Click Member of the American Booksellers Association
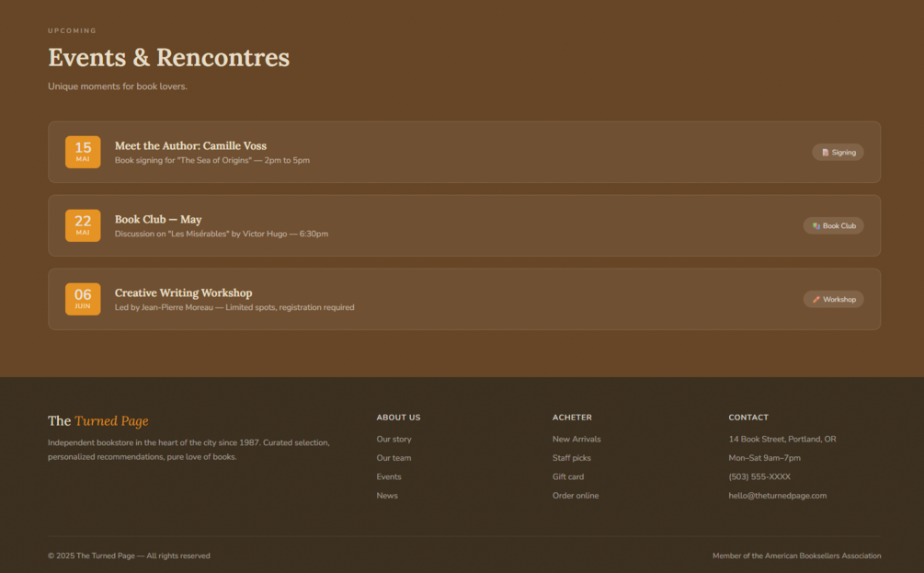Image resolution: width=924 pixels, height=573 pixels. coord(797,556)
